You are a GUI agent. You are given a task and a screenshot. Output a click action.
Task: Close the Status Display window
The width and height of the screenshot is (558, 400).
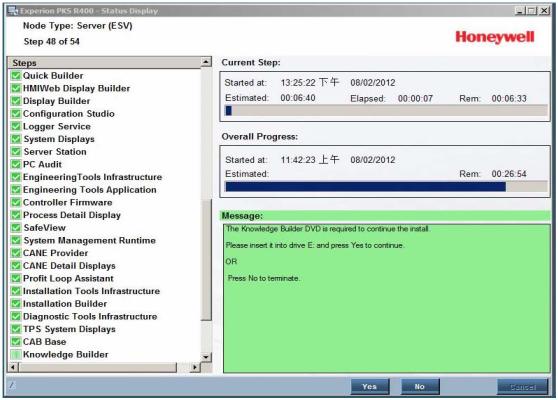544,11
